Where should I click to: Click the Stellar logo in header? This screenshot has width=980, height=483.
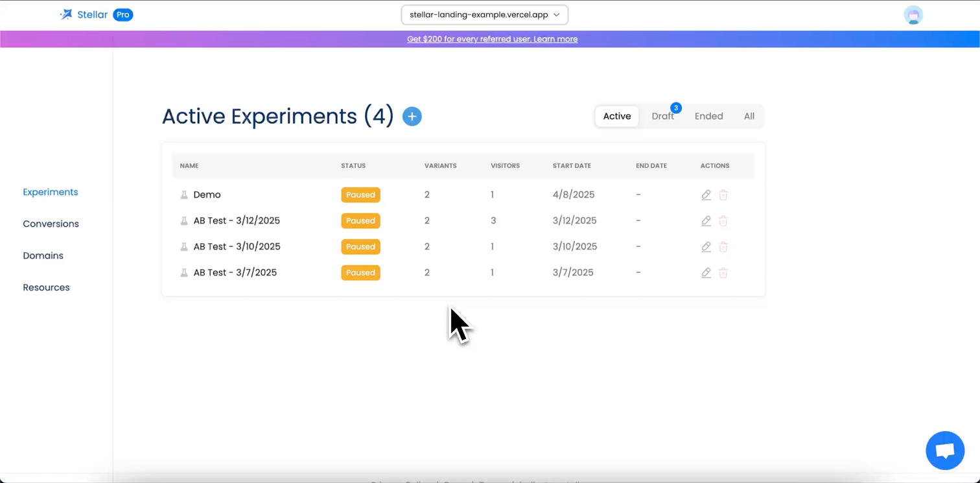click(84, 15)
